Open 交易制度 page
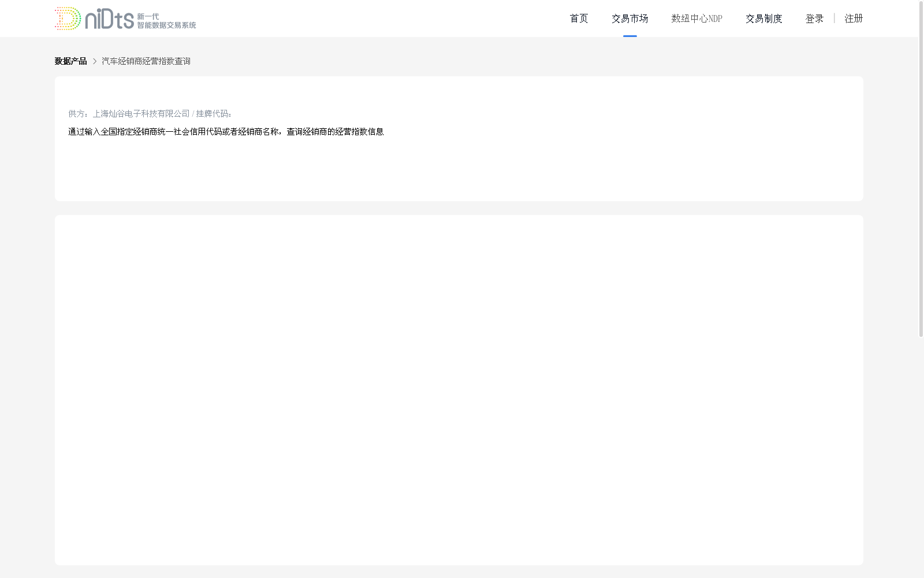924x578 pixels. (x=763, y=18)
